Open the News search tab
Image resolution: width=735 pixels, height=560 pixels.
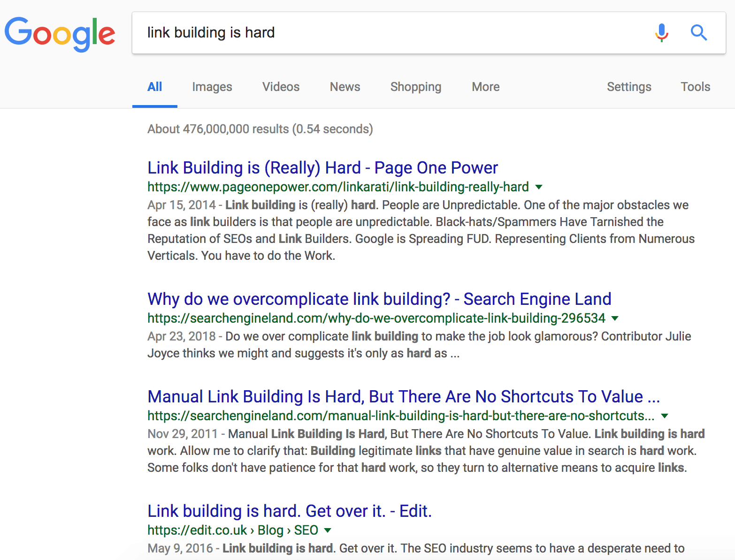345,87
